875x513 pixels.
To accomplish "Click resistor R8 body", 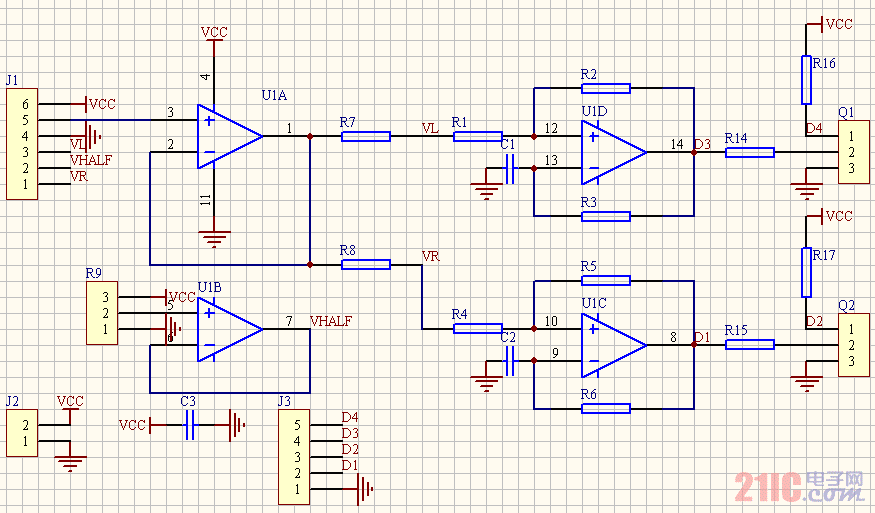I will pyautogui.click(x=365, y=264).
